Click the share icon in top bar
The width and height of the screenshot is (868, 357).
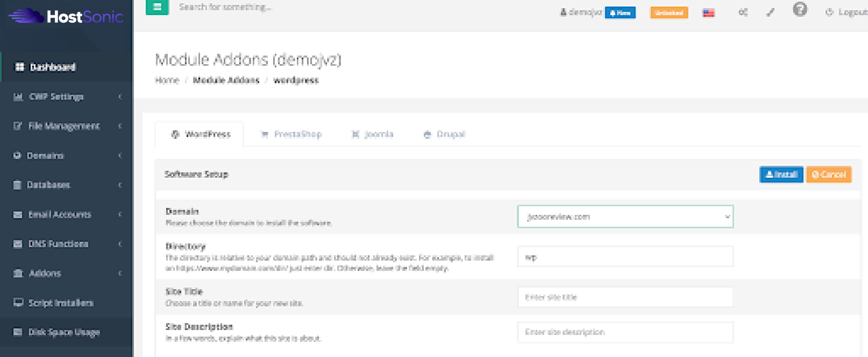point(743,13)
